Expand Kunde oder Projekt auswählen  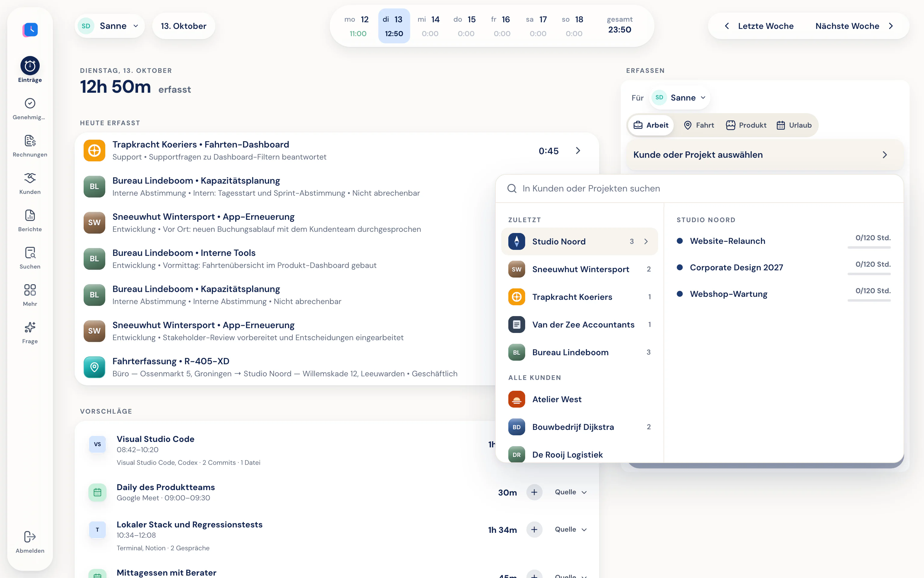point(765,155)
